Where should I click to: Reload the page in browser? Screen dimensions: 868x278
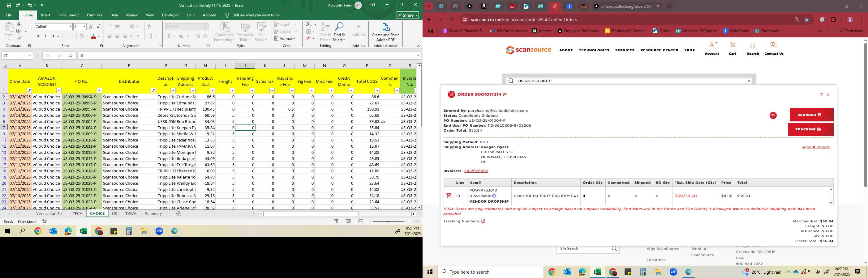[x=452, y=19]
